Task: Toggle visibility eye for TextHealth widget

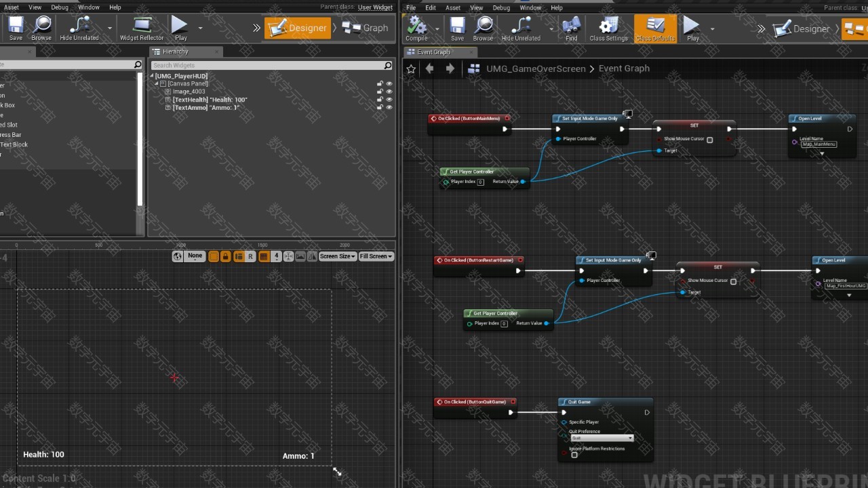Action: [x=389, y=100]
